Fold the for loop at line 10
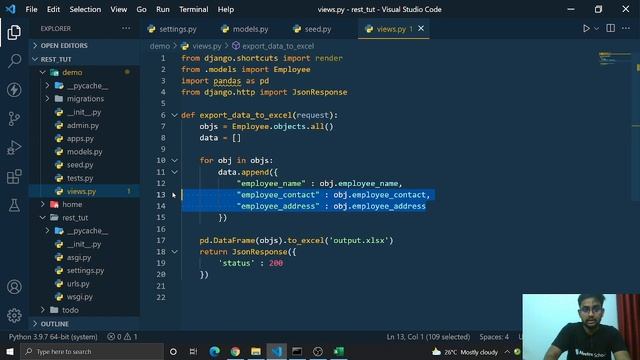 coord(174,160)
